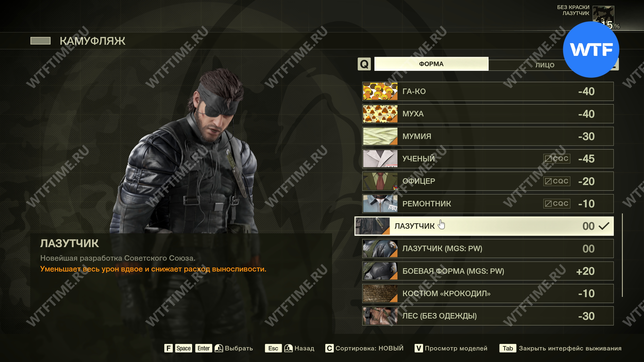644x362 pixels.
Task: Open Просмотр моделей viewer
Action: [x=456, y=348]
